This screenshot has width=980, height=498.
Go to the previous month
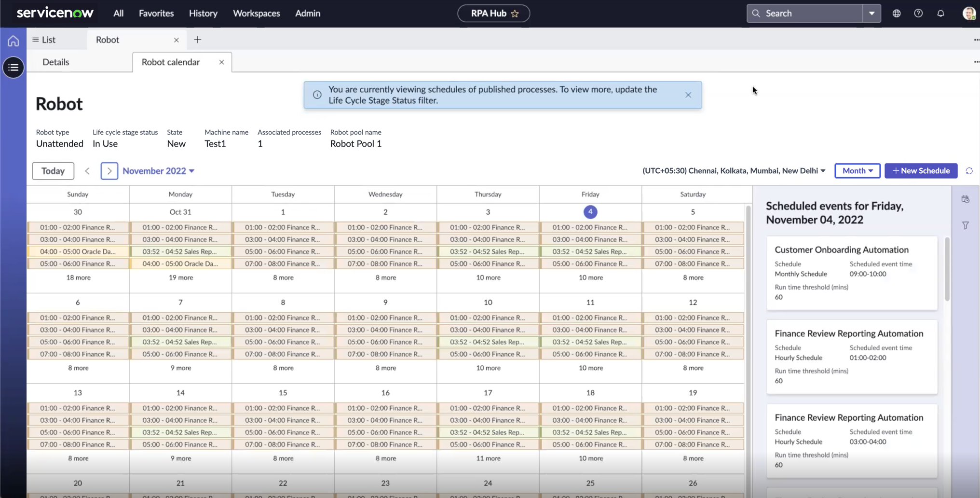pyautogui.click(x=87, y=171)
